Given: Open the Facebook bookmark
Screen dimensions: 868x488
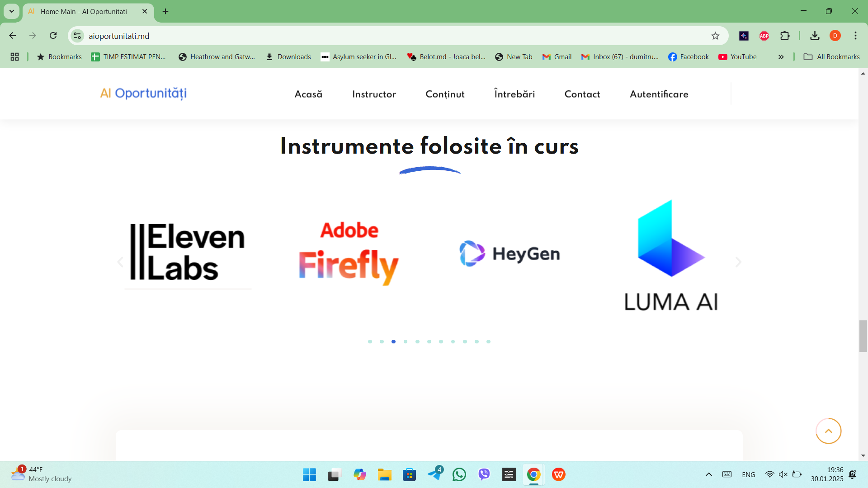Looking at the screenshot, I should (689, 57).
